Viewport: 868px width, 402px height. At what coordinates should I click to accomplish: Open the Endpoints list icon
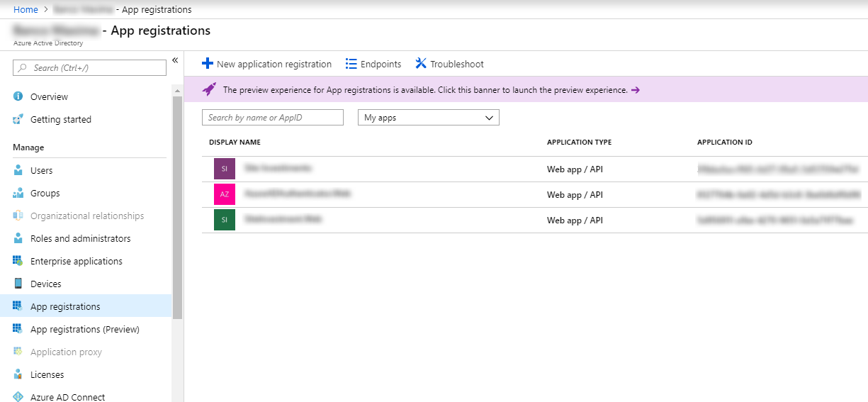coord(351,64)
